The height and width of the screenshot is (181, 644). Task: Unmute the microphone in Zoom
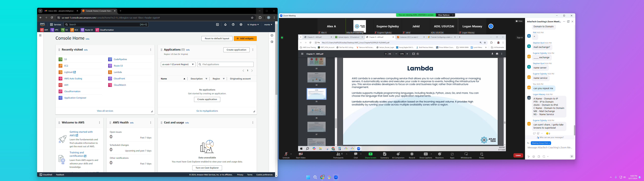[x=286, y=154]
